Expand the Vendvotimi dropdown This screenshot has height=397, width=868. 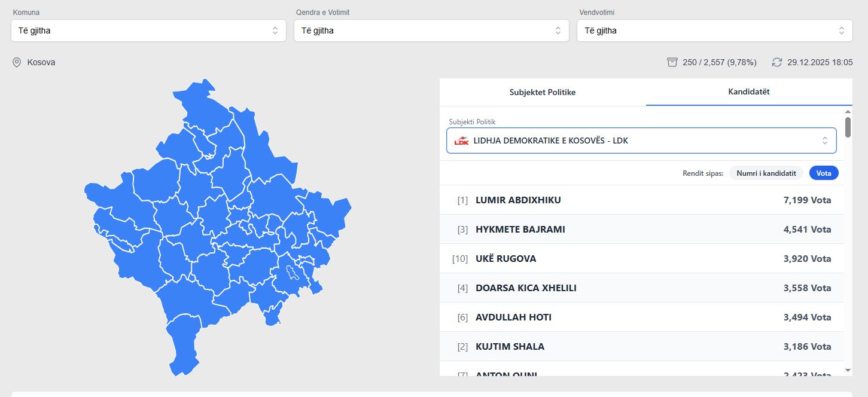pyautogui.click(x=714, y=30)
